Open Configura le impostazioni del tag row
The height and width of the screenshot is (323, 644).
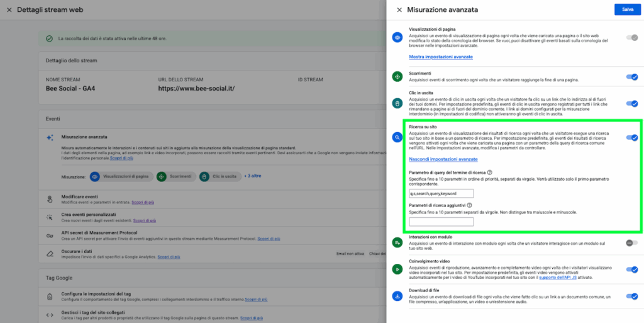point(214,297)
